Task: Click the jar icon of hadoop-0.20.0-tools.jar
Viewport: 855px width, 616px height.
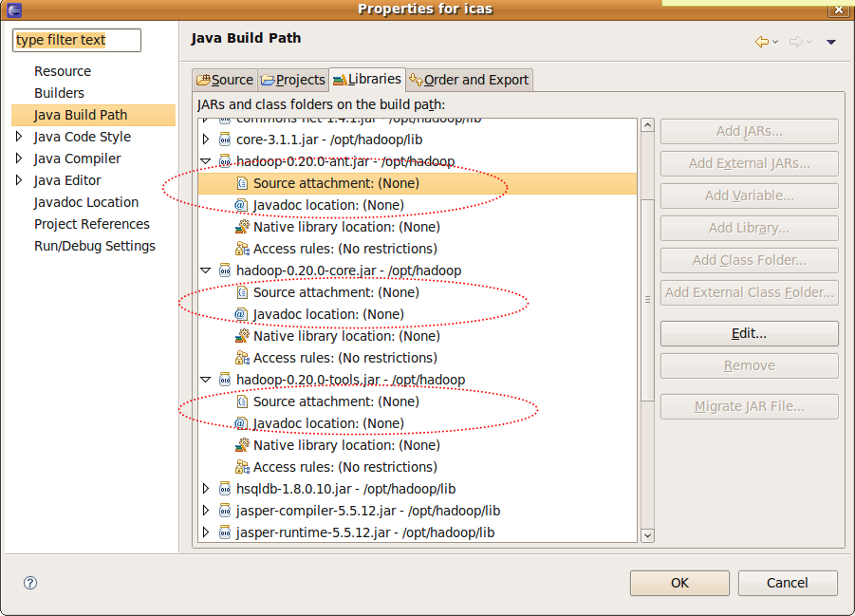Action: pyautogui.click(x=225, y=380)
